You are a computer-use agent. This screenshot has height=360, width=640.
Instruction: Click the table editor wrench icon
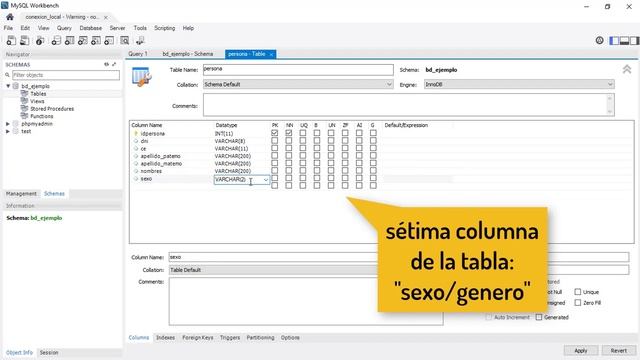(142, 77)
